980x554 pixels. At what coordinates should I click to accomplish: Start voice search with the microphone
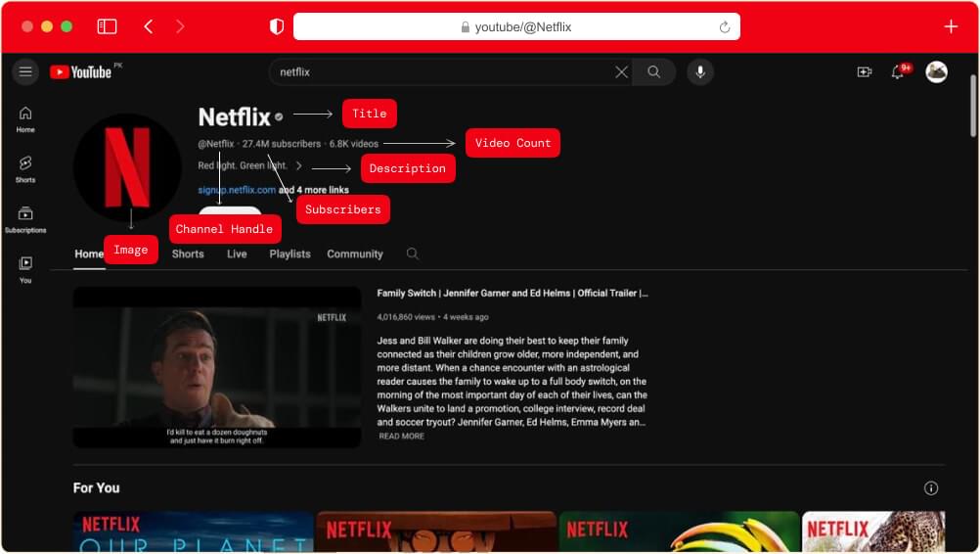pos(700,71)
